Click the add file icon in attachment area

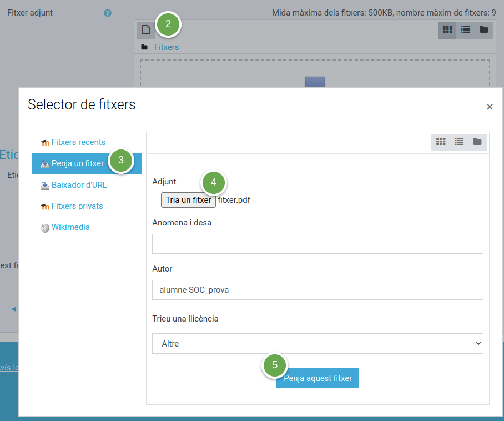coord(146,29)
